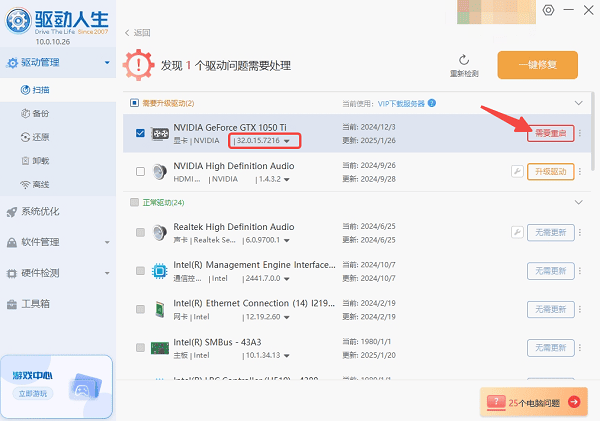Click wrench icon for NVIDIA HD Audio
The width and height of the screenshot is (600, 421).
coord(517,171)
